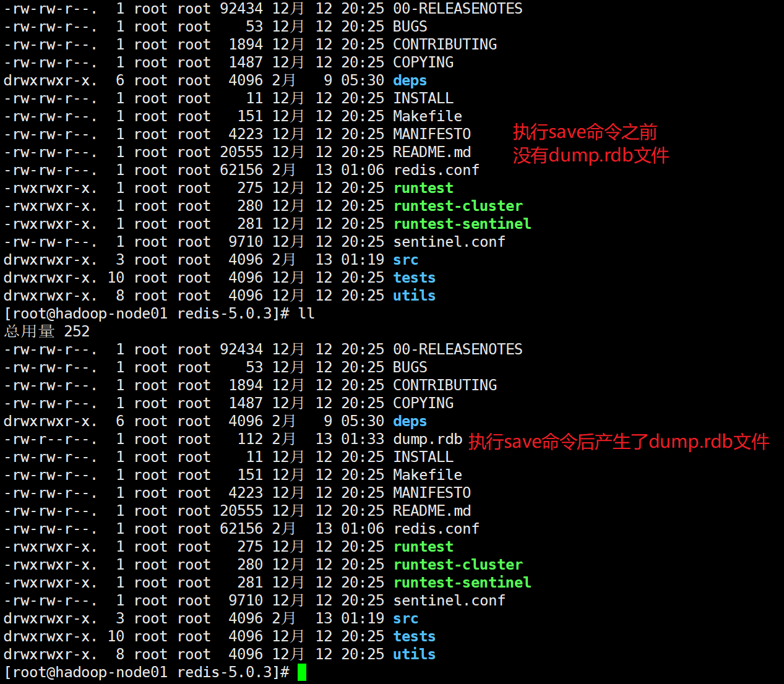The image size is (784, 684).
Task: Click 01:06 time of redis.conf, upper listing
Action: 363,170
